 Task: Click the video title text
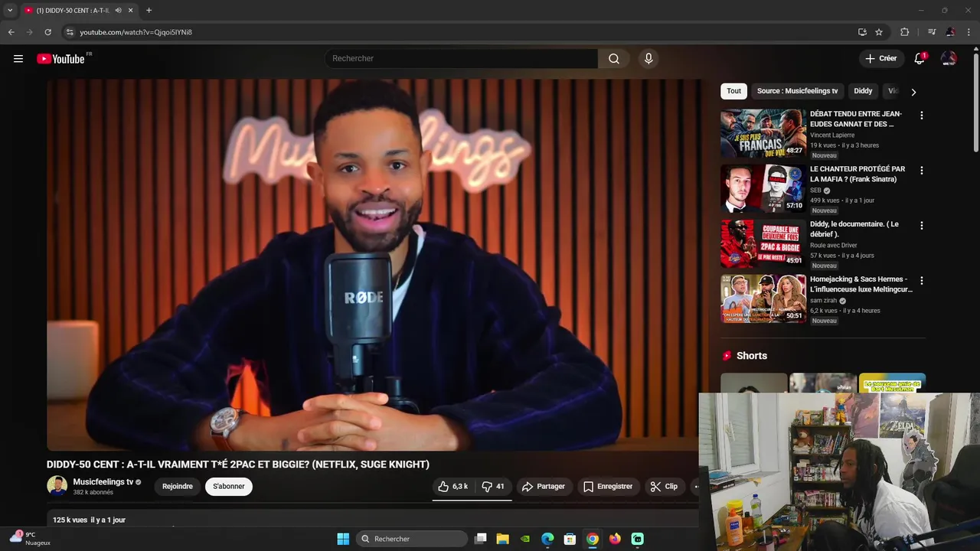(x=238, y=464)
